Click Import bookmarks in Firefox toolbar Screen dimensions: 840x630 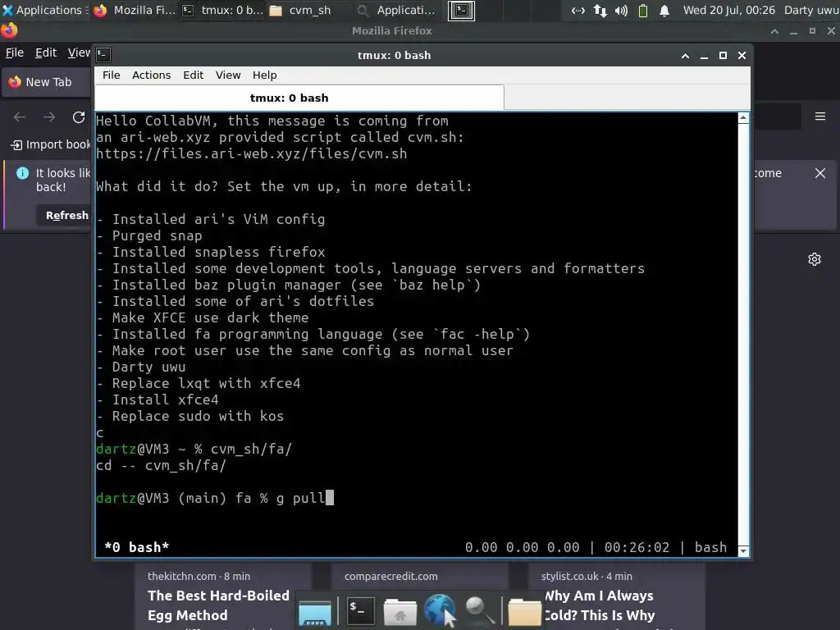point(50,144)
